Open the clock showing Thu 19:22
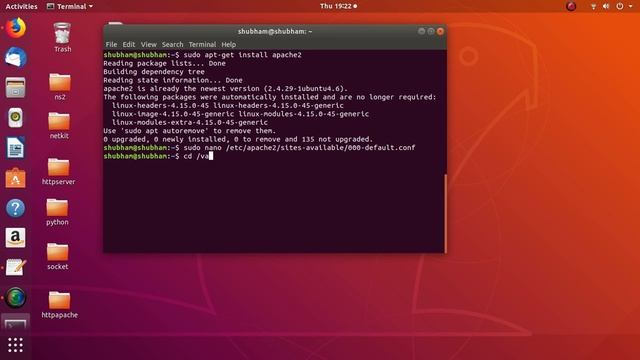Image resolution: width=640 pixels, height=360 pixels. tap(338, 6)
